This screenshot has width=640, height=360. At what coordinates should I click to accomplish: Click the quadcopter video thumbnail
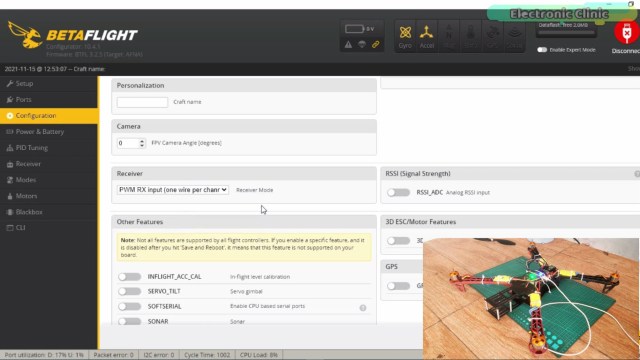(531, 299)
